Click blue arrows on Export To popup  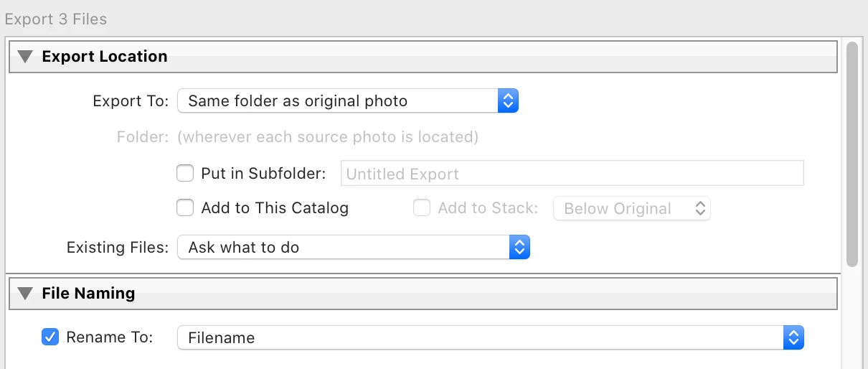[507, 101]
